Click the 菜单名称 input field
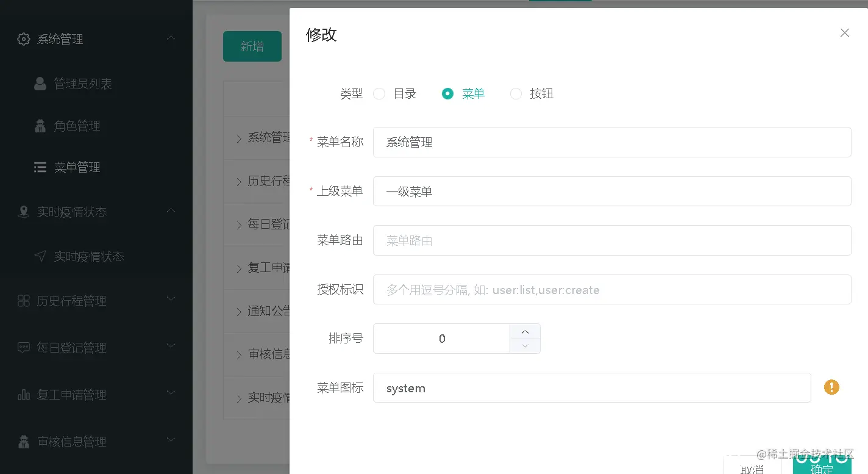The width and height of the screenshot is (868, 474). (612, 142)
